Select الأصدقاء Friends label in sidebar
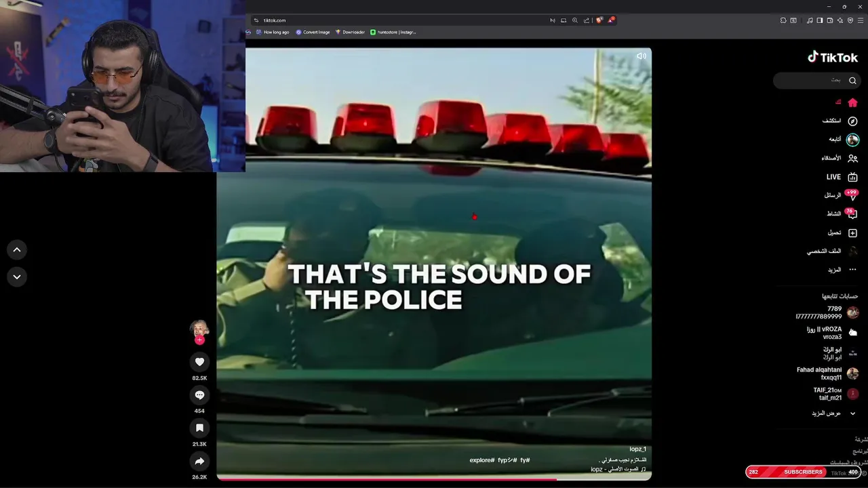This screenshot has height=488, width=868. point(831,158)
